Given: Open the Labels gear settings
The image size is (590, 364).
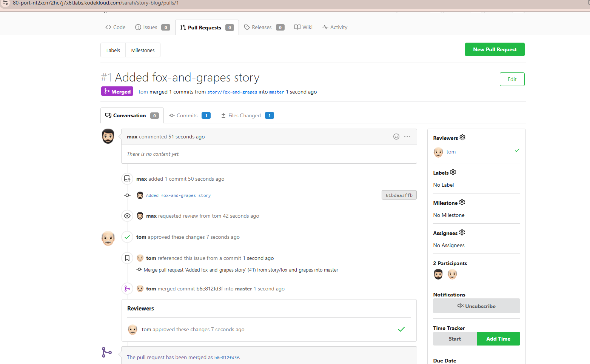Looking at the screenshot, I should click(x=453, y=172).
